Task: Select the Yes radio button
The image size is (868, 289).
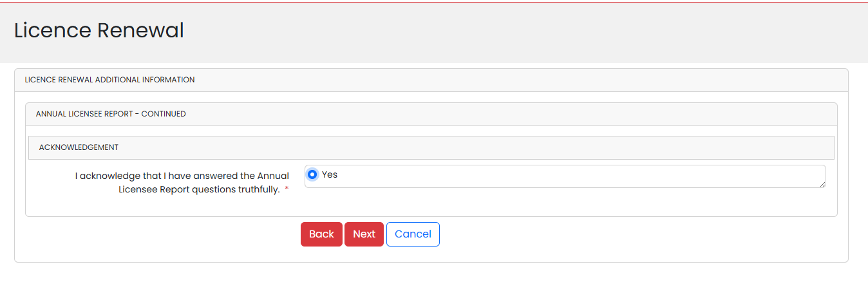Action: click(312, 174)
